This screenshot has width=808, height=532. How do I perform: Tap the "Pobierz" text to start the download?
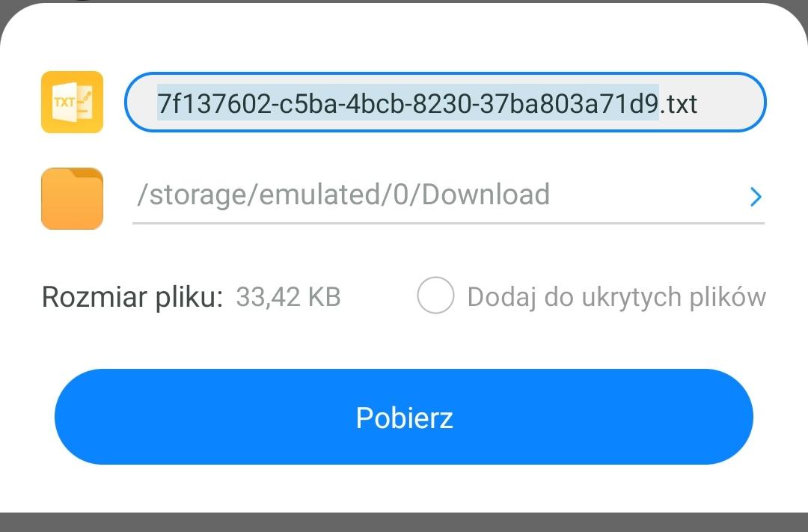404,418
